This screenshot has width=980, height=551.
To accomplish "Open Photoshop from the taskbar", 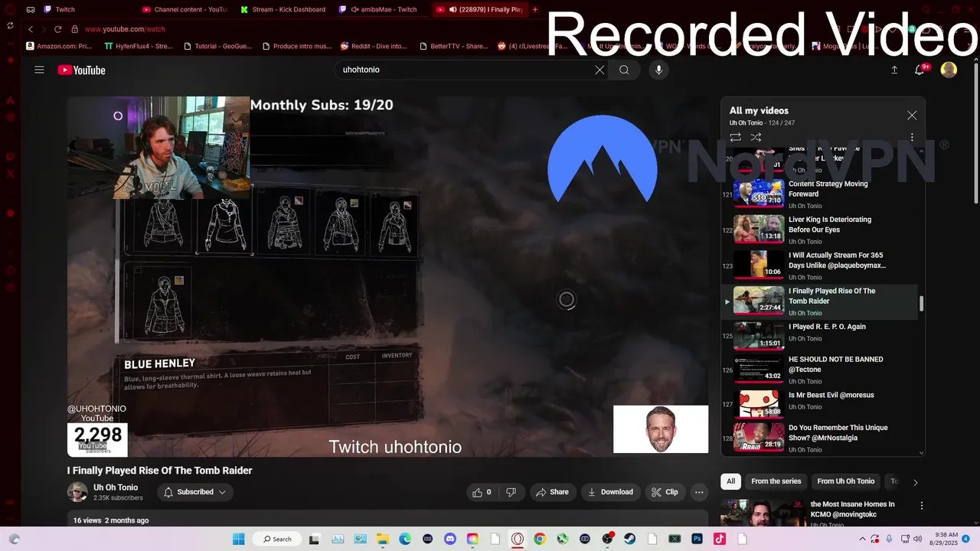I will tap(697, 539).
